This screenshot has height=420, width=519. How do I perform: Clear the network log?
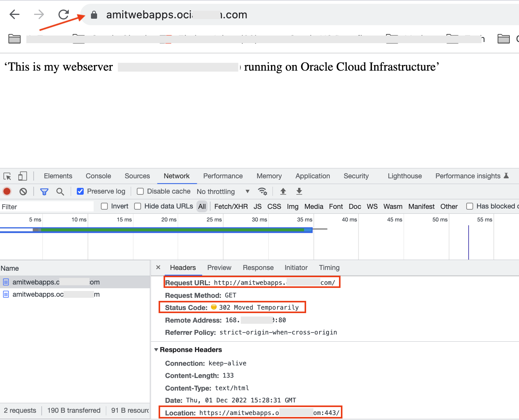click(23, 191)
